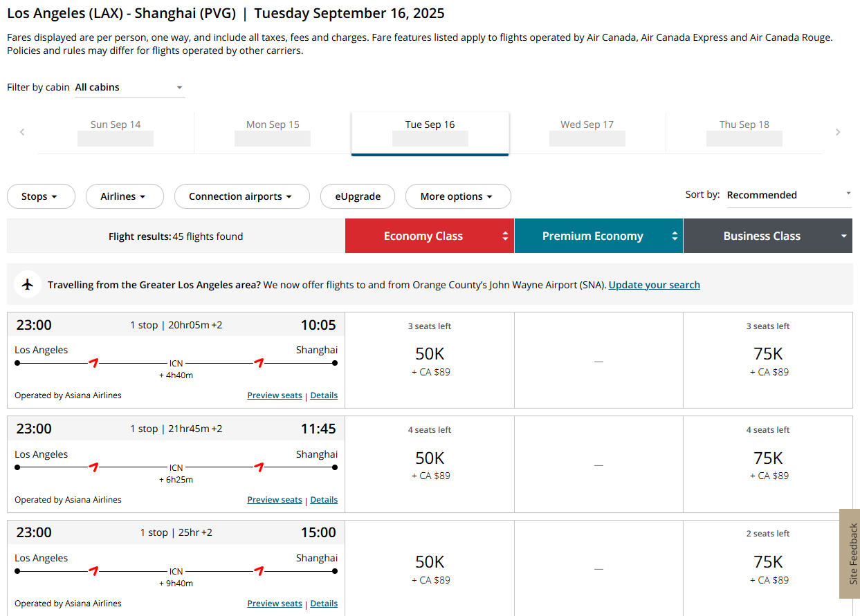The image size is (860, 616).
Task: Go to previous dates with left chevron
Action: coord(22,132)
